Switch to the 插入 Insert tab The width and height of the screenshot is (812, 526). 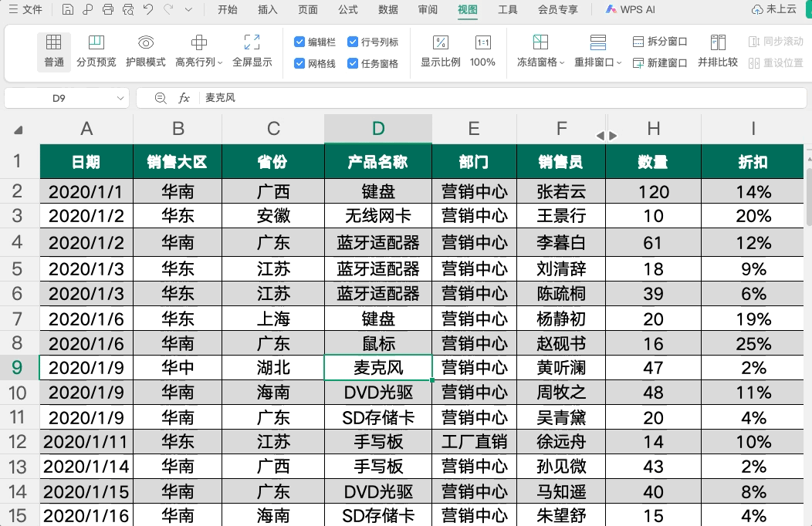(268, 9)
